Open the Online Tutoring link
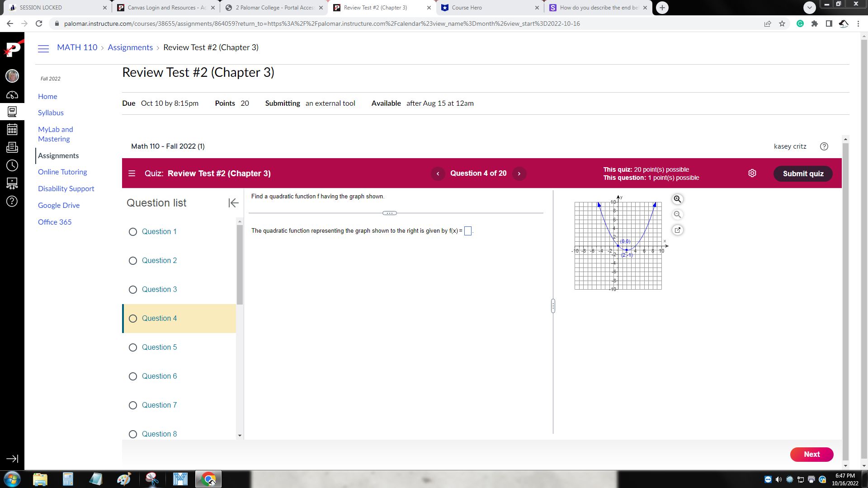Screen dimensions: 868x488 pyautogui.click(x=62, y=172)
